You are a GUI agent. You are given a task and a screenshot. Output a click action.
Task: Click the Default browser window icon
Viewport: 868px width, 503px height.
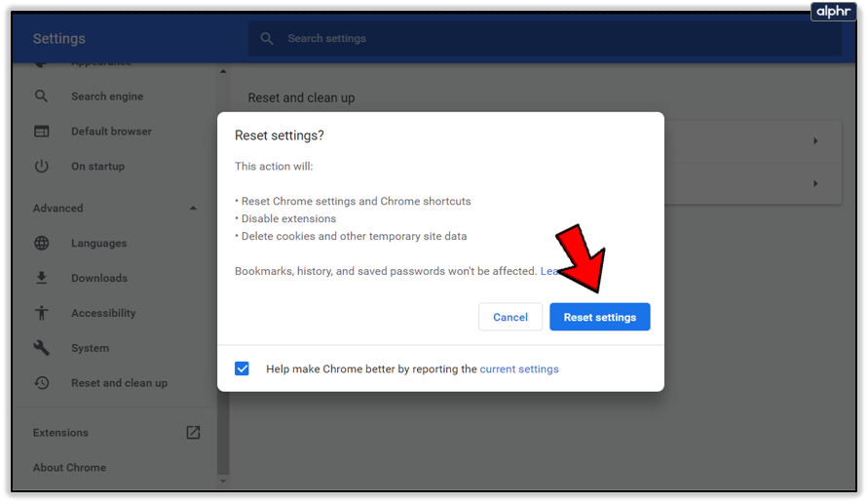42,132
